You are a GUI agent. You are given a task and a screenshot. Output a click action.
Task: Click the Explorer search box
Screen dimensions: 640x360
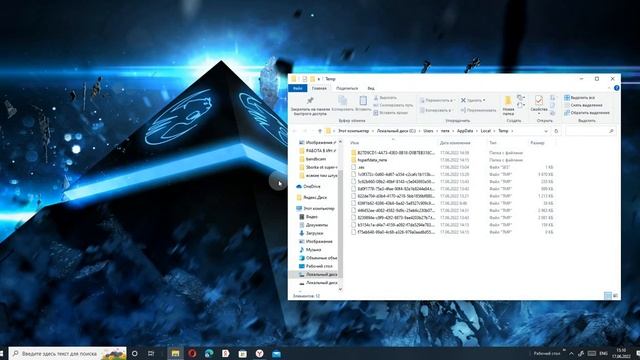pos(590,131)
